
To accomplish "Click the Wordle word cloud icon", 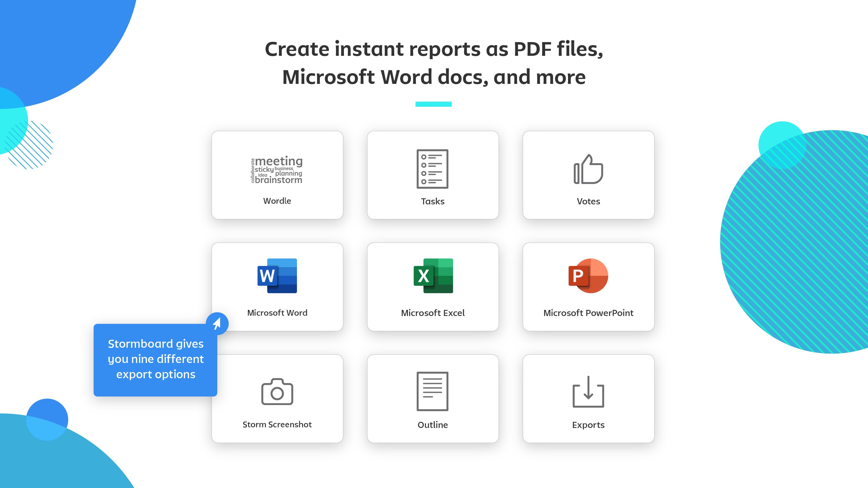I will click(x=277, y=170).
